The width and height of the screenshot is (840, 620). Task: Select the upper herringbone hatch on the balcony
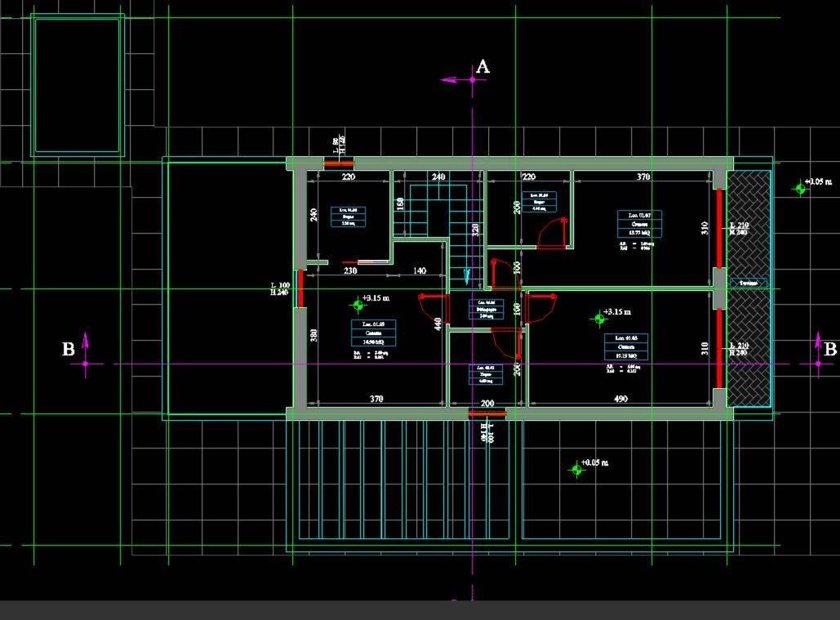(x=749, y=224)
